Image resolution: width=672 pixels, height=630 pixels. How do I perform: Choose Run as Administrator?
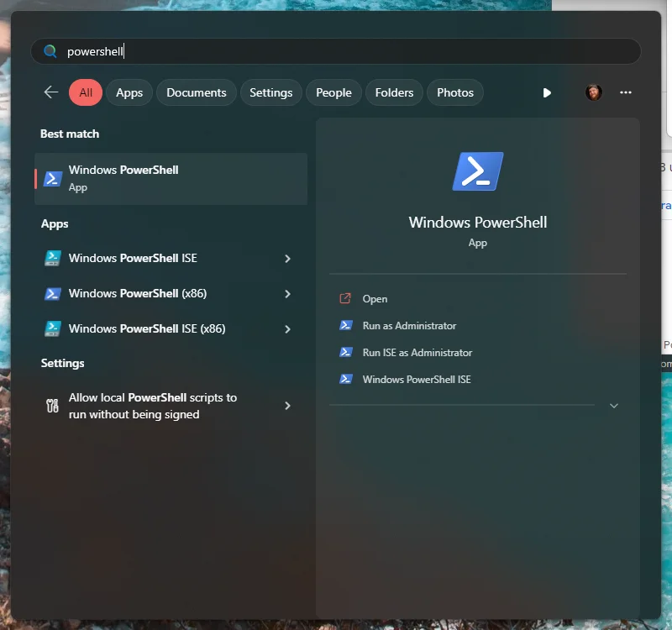click(x=409, y=326)
